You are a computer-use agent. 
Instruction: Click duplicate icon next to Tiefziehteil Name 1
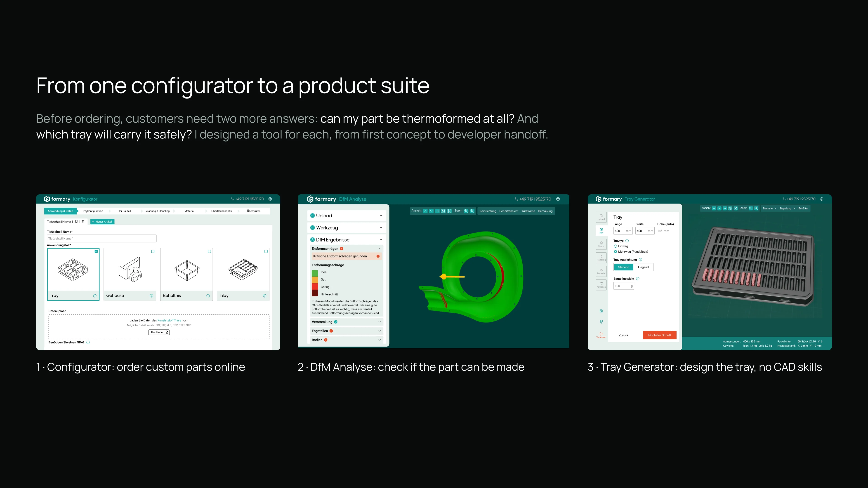coord(76,222)
